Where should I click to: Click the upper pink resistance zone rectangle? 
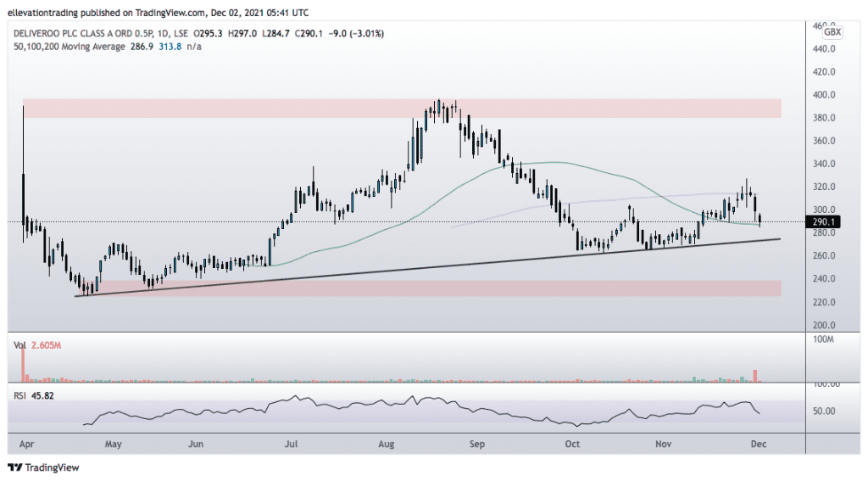(403, 109)
